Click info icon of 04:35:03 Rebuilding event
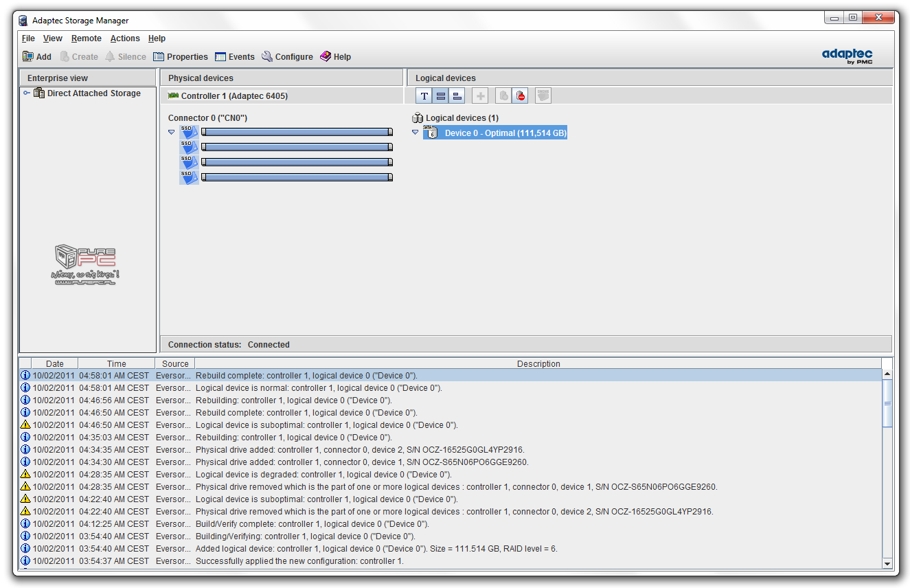This screenshot has width=910, height=588. click(x=25, y=438)
